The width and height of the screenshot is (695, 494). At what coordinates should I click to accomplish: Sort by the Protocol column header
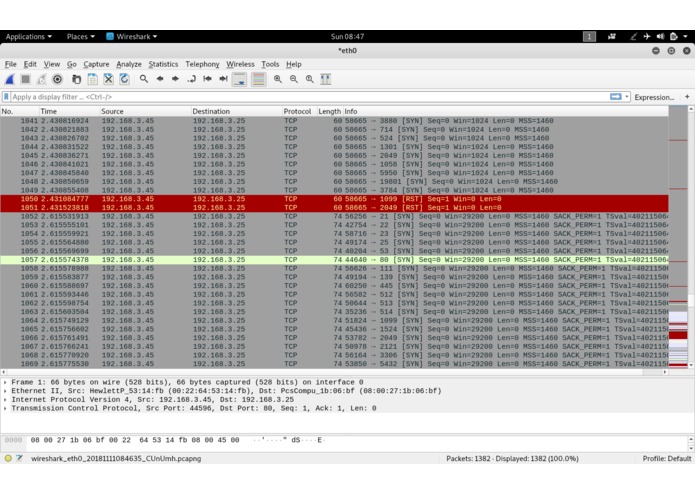tap(299, 111)
